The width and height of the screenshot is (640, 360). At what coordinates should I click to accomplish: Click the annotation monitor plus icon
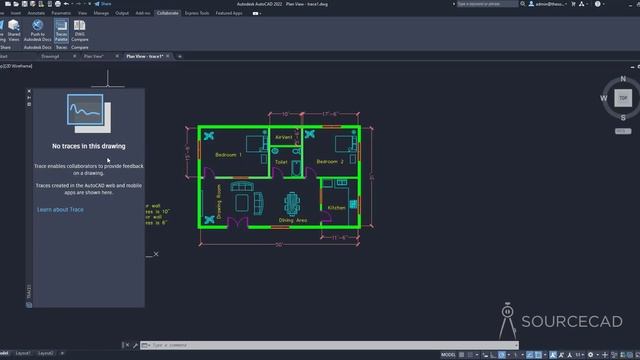tap(605, 355)
